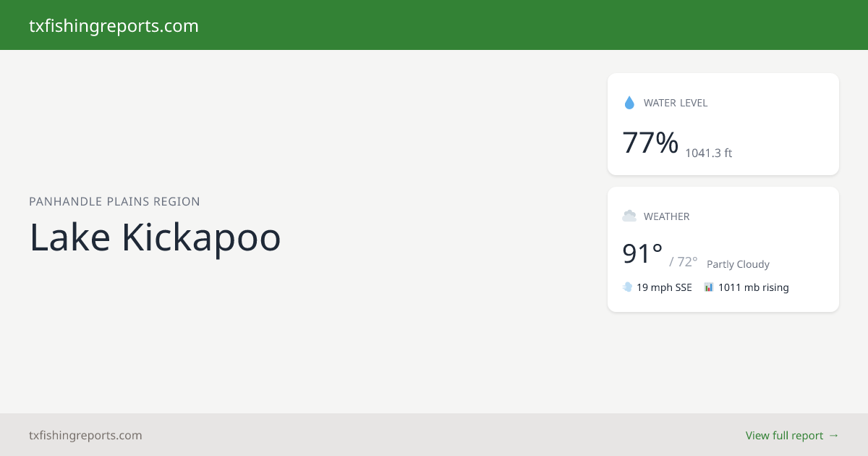Click the 91° high temperature
The width and height of the screenshot is (868, 456).
[642, 254]
